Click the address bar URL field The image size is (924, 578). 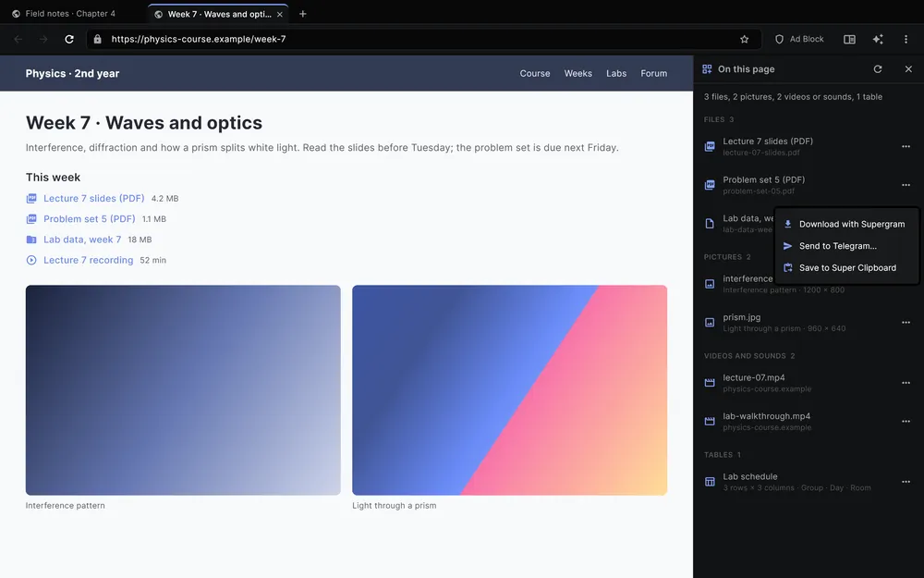click(424, 39)
